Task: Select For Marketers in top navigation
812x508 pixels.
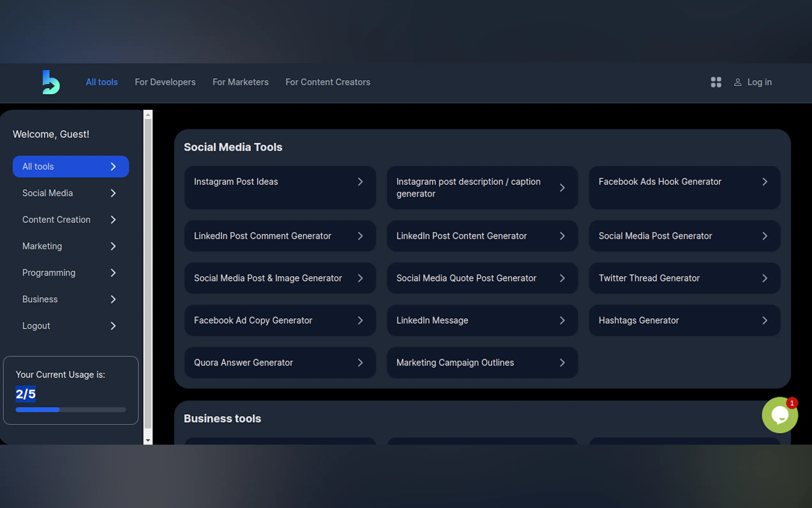Action: pos(240,82)
